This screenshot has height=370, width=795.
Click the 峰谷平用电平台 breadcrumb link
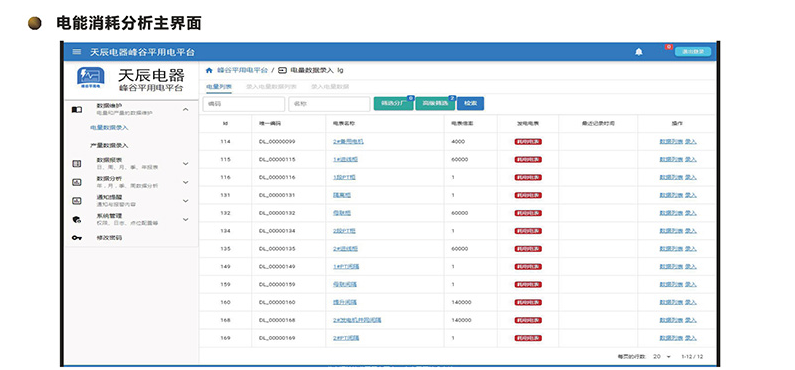pyautogui.click(x=242, y=70)
